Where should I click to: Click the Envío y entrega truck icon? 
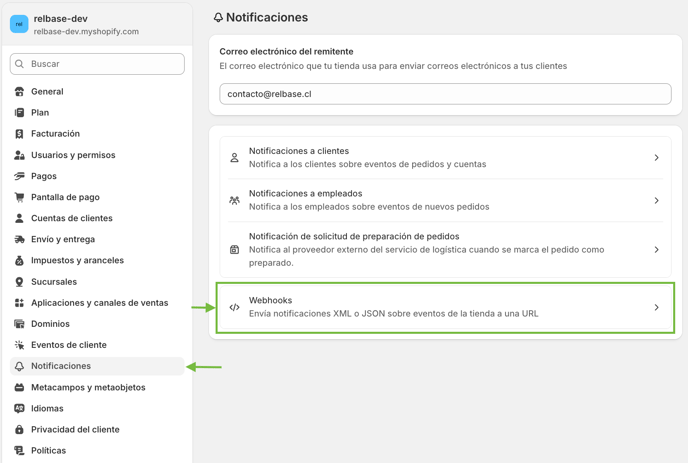tap(19, 239)
